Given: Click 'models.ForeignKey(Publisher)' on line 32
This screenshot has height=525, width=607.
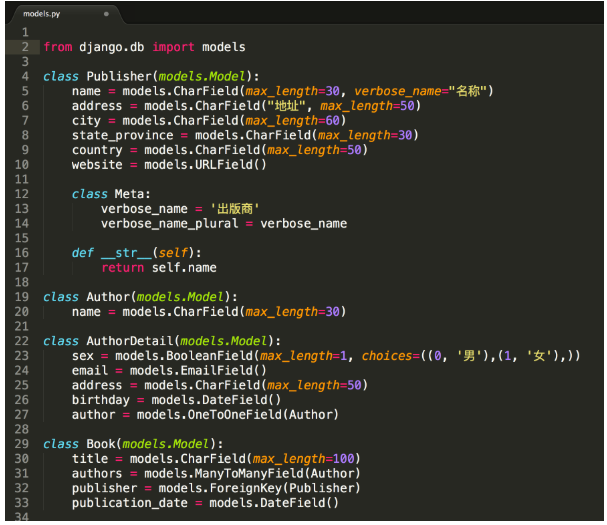Looking at the screenshot, I should point(259,488).
